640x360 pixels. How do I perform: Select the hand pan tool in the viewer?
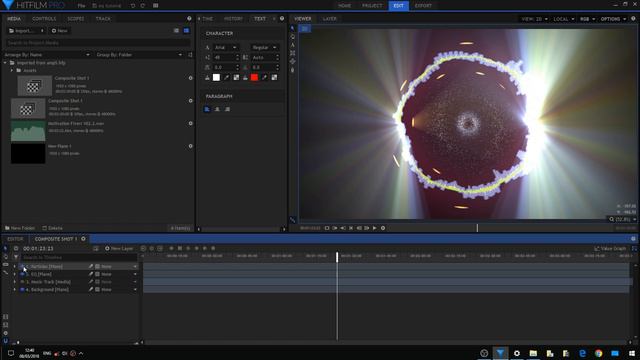point(293,37)
